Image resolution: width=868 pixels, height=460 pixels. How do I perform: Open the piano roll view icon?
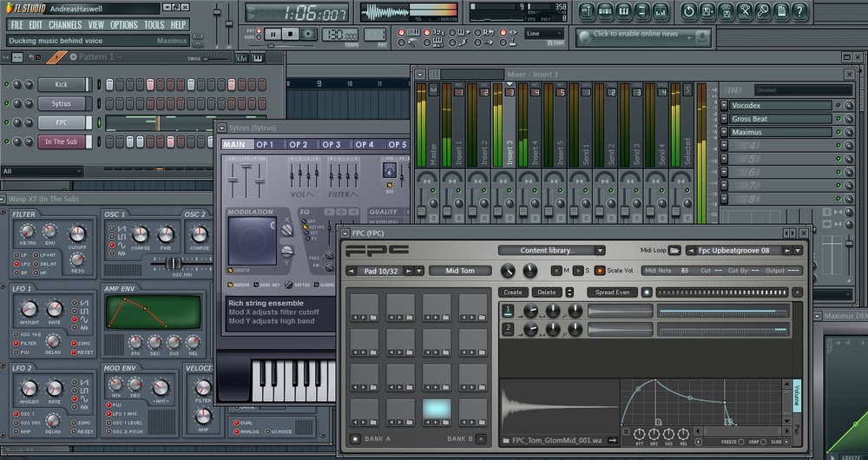(623, 11)
